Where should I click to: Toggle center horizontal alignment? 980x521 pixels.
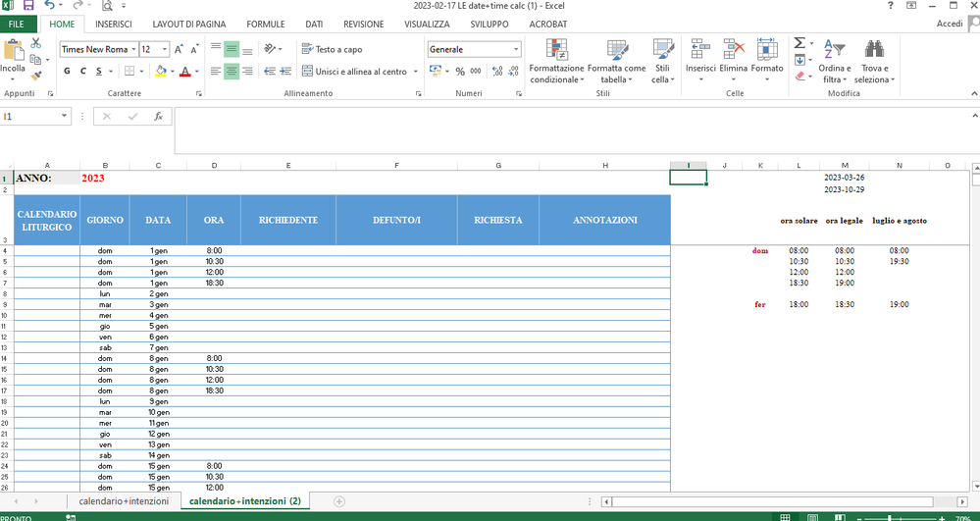[x=232, y=72]
